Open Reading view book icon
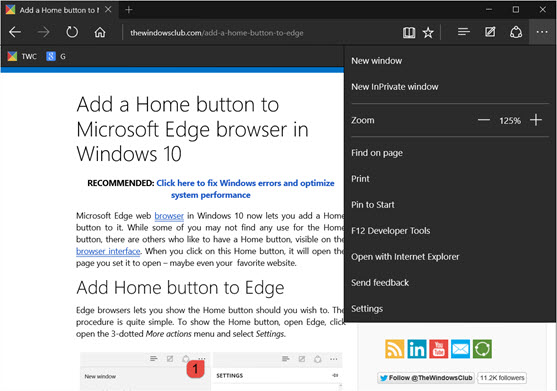 click(409, 33)
